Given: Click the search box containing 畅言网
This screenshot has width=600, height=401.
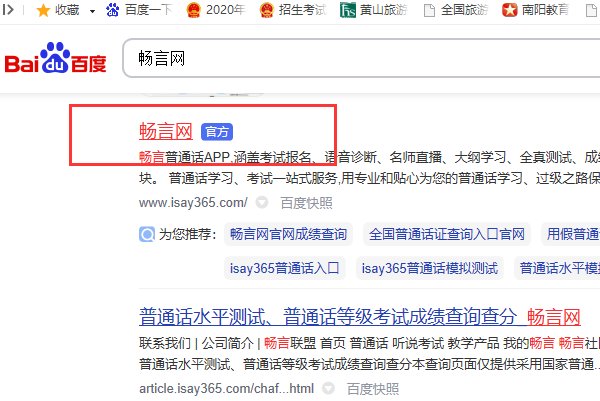Looking at the screenshot, I should point(361,58).
